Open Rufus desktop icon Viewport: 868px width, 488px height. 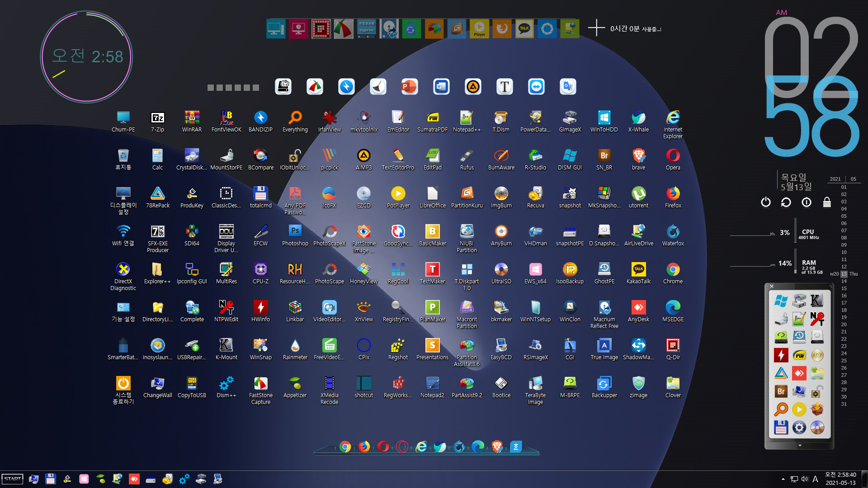point(467,159)
